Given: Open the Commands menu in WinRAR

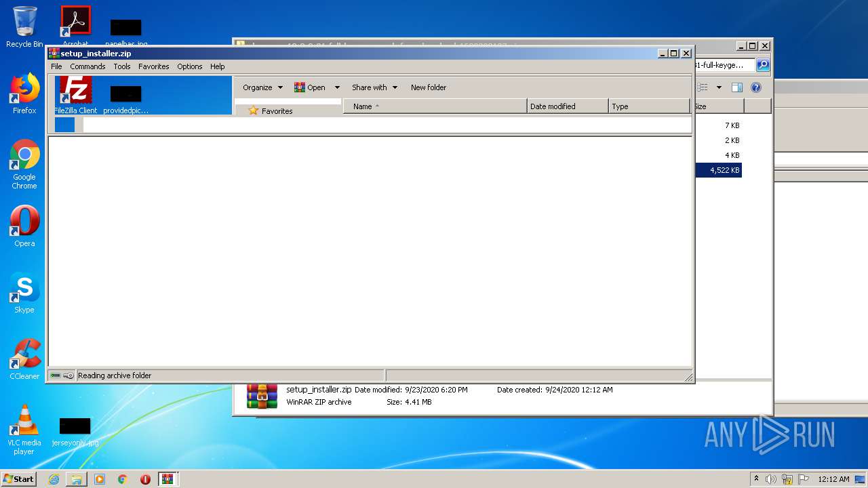Looking at the screenshot, I should tap(87, 66).
